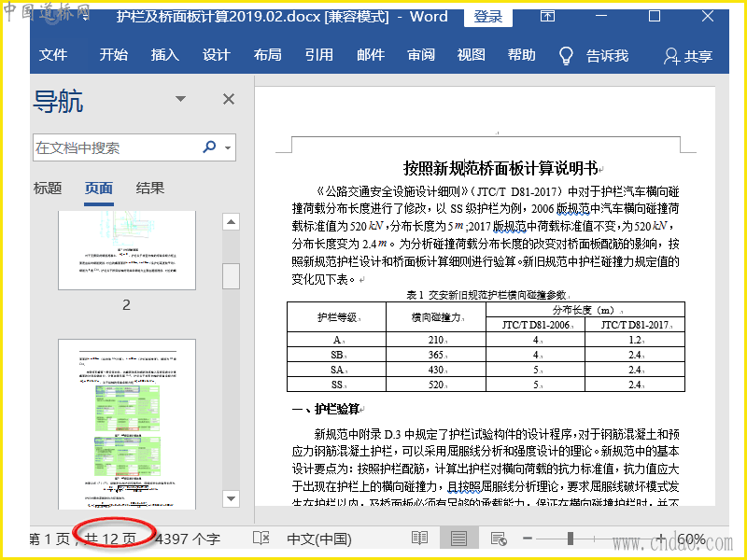Open the spelling check status icon
The height and width of the screenshot is (560, 747).
[x=261, y=539]
